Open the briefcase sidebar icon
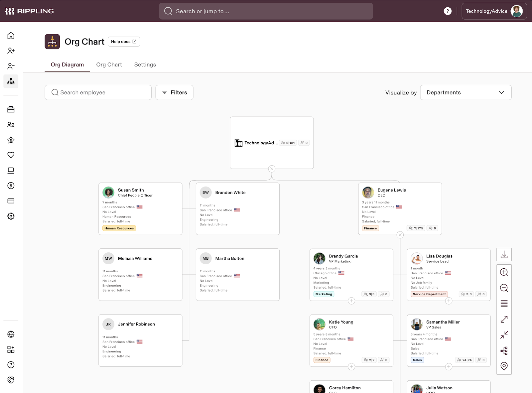 [11, 109]
